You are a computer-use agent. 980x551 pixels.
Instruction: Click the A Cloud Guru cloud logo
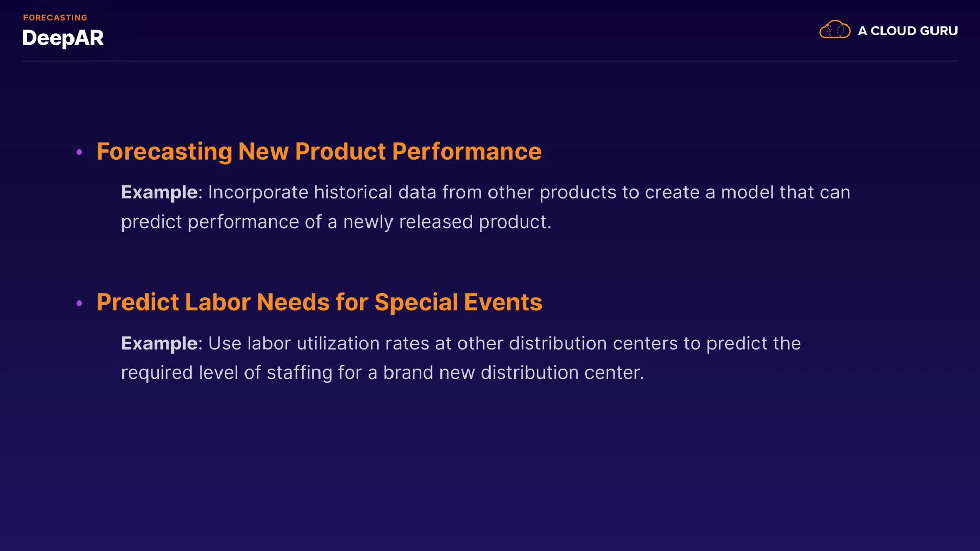tap(835, 30)
